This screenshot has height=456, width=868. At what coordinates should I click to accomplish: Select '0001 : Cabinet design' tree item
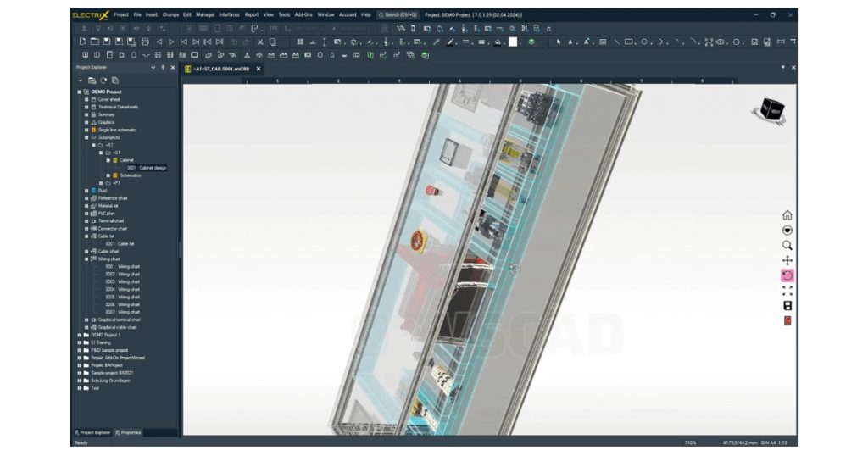point(146,168)
